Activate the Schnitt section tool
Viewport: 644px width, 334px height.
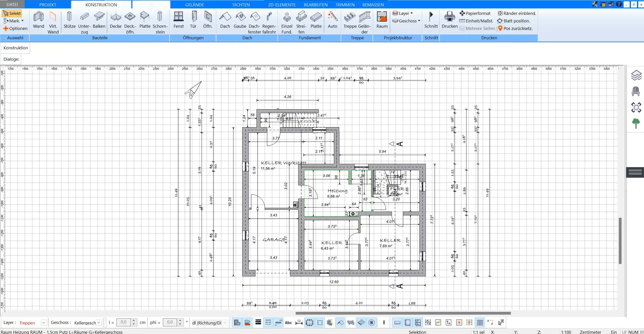[431, 20]
